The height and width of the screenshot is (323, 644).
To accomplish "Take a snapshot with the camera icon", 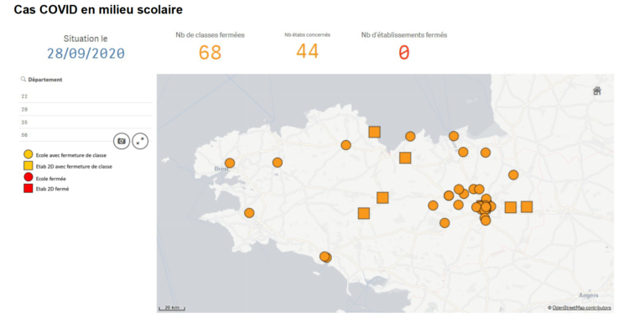I will 122,141.
